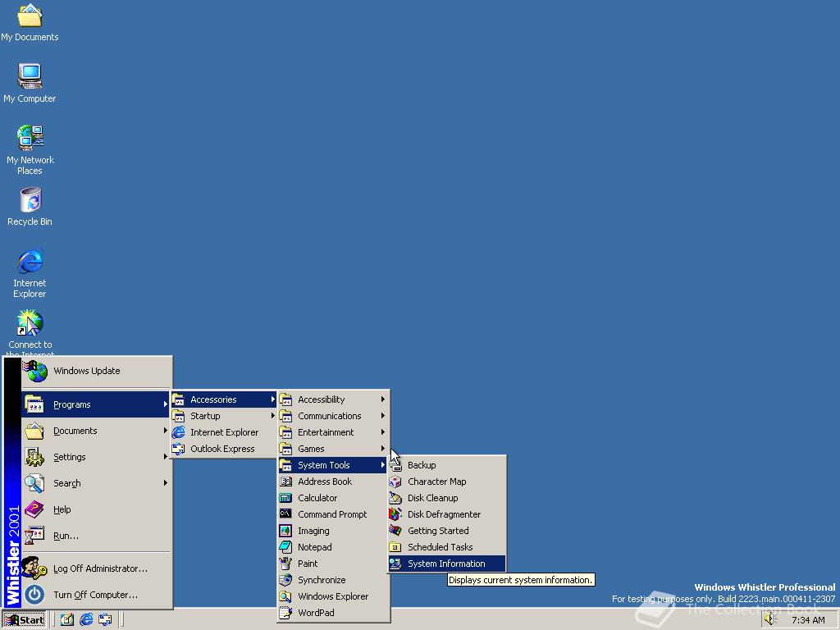Choose Log Off Administrator text
Viewport: 840px width, 630px height.
coord(100,568)
